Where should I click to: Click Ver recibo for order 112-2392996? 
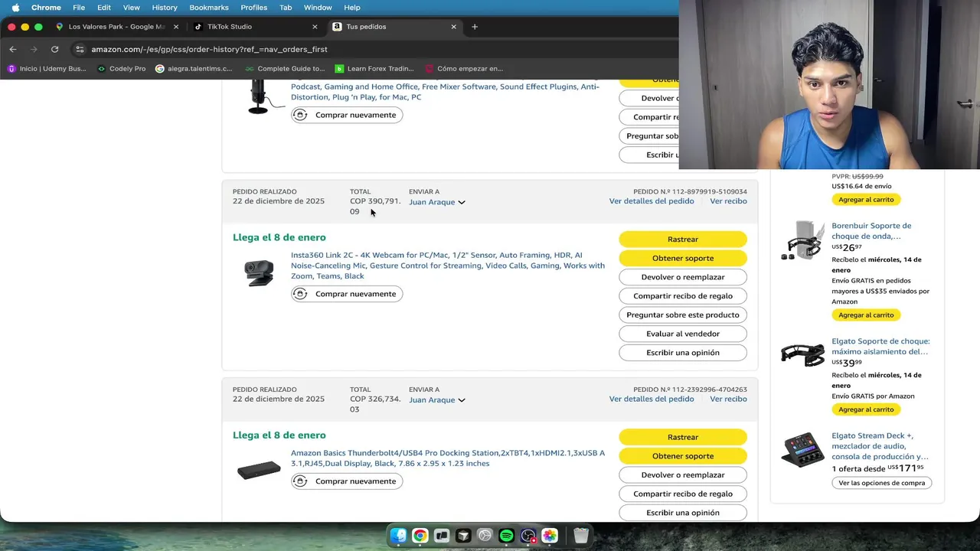(728, 399)
